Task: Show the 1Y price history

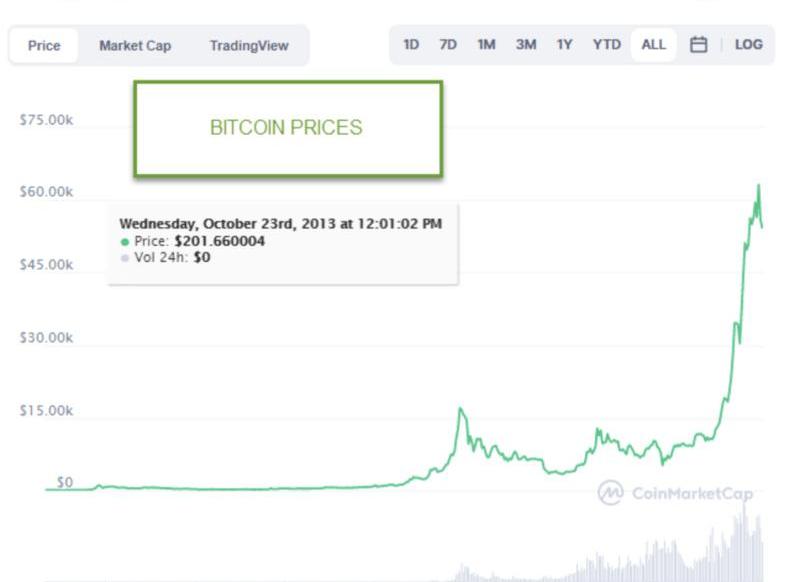Action: coord(564,45)
